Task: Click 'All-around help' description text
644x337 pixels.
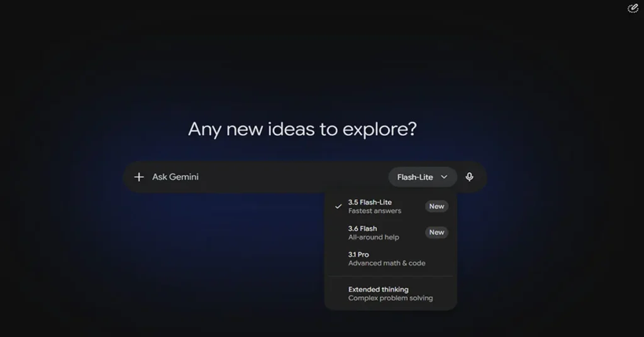Action: coord(374,237)
